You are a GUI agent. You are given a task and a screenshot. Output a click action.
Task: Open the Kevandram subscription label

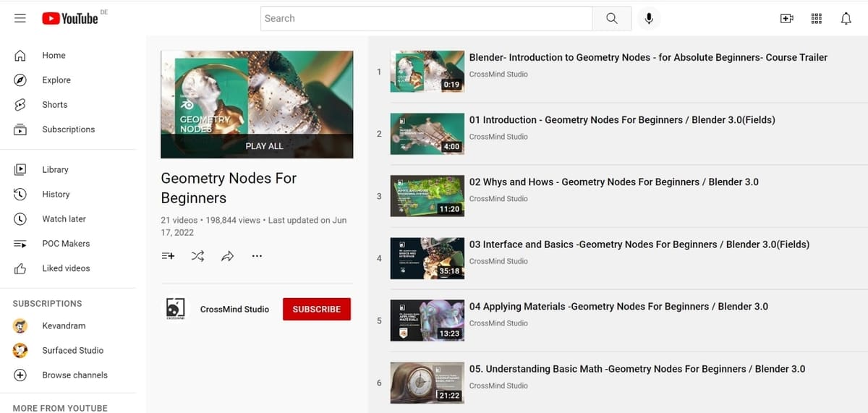coord(64,326)
